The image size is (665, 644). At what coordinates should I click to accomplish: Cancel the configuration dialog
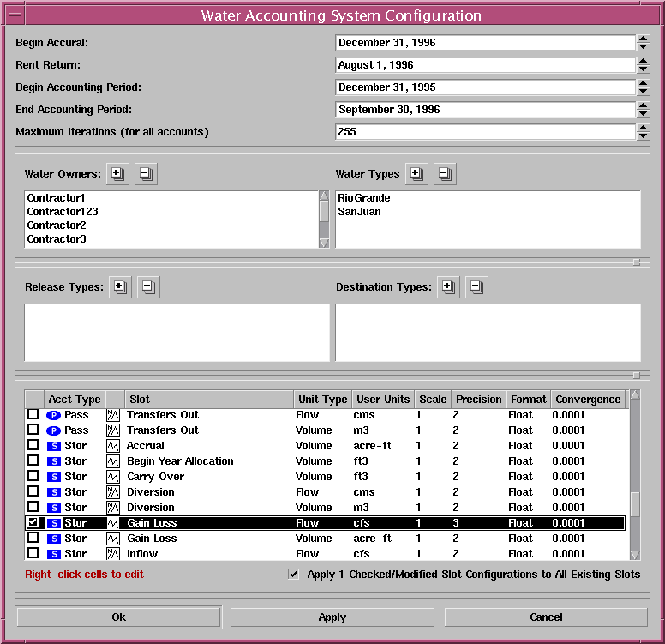click(546, 617)
